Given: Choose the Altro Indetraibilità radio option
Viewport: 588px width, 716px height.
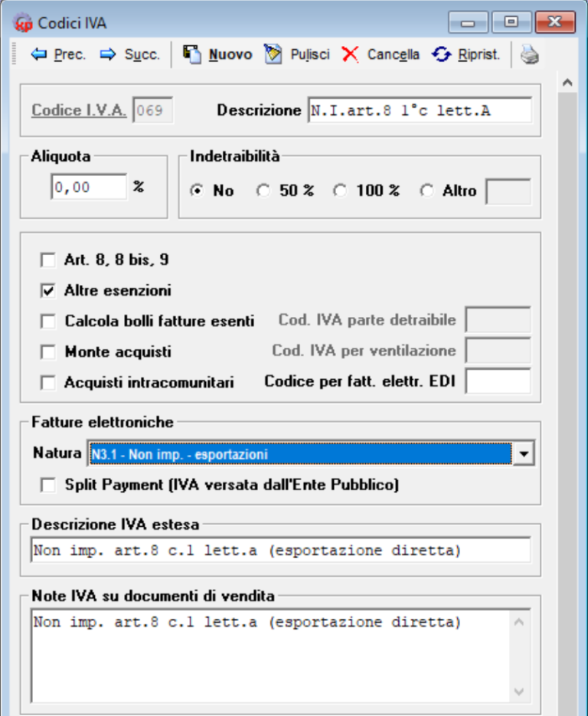Looking at the screenshot, I should [x=427, y=191].
